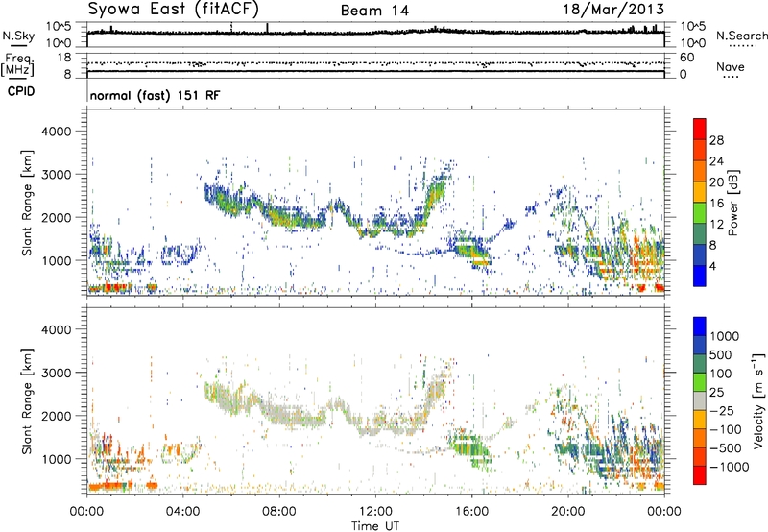
Task: Click the '3000' range tick of the velocity panel
Action: 56,373
